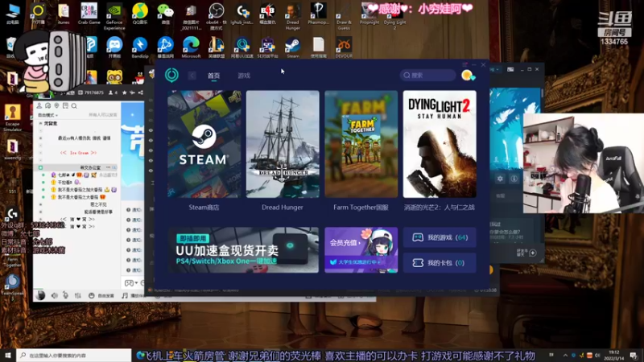Screen dimensions: 644x362
Task: Open WeChat desktop shortcut
Action: click(x=166, y=14)
